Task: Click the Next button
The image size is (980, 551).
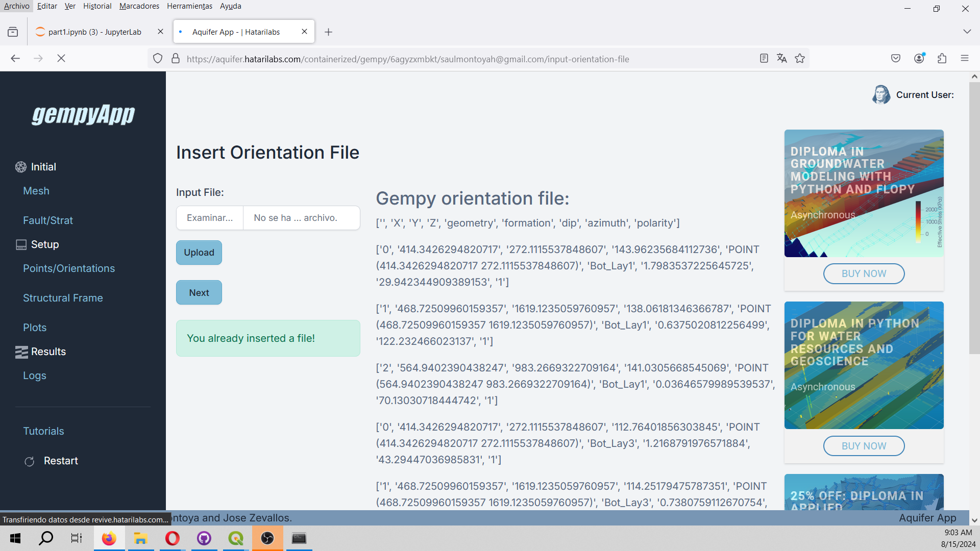Action: [199, 293]
